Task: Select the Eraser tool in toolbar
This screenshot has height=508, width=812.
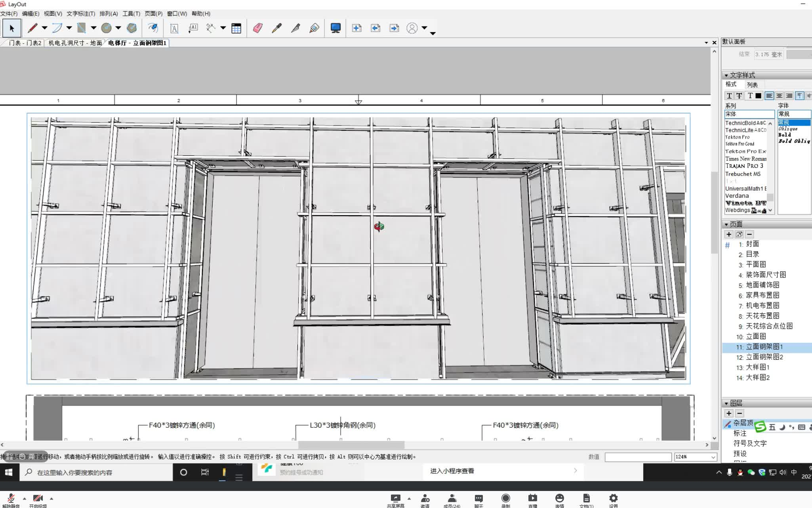Action: [x=257, y=28]
